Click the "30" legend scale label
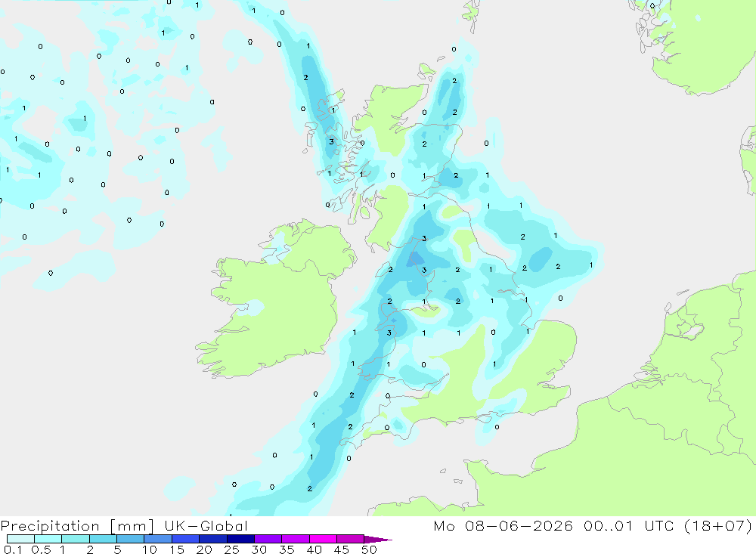 259,549
